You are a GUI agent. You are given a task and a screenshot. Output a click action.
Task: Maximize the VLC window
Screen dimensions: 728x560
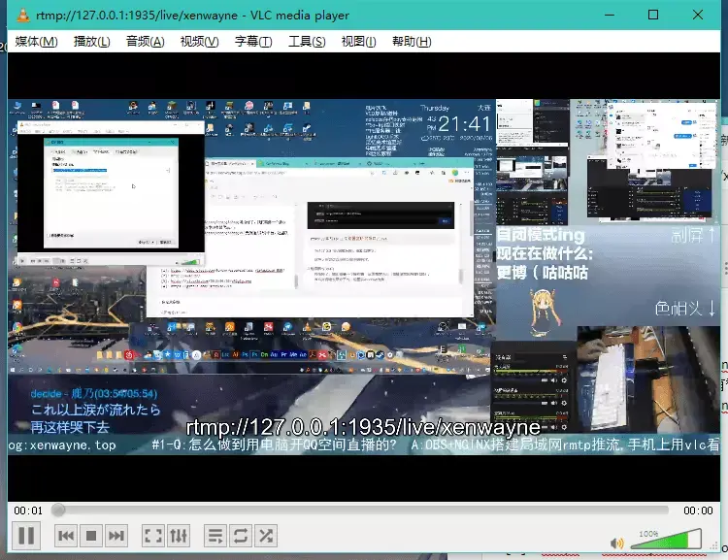point(653,15)
